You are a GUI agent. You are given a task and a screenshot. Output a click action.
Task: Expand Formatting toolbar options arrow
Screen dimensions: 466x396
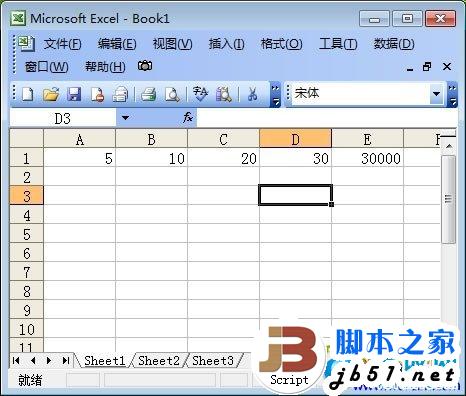click(452, 95)
